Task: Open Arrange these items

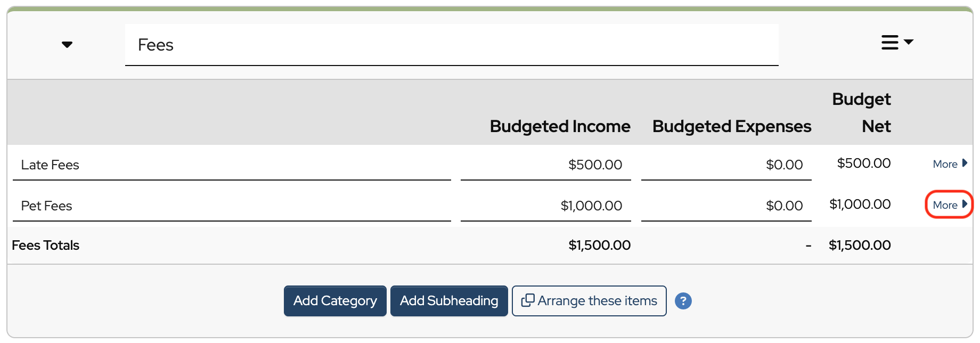Action: point(589,301)
